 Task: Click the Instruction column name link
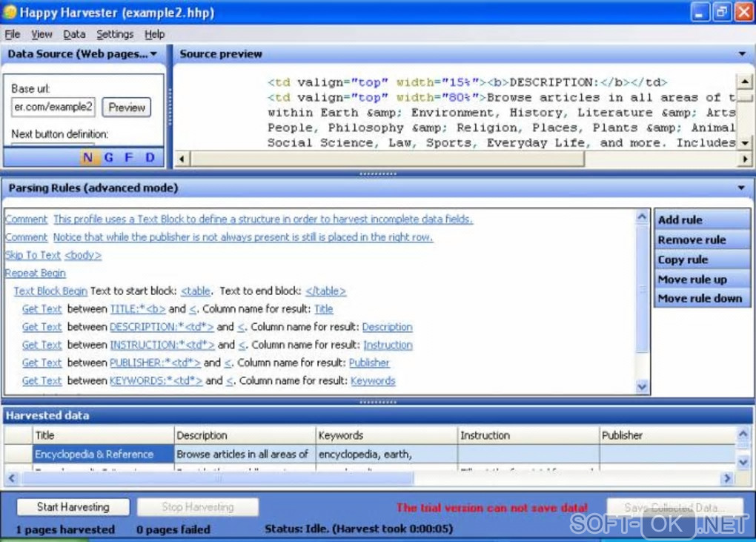click(388, 345)
